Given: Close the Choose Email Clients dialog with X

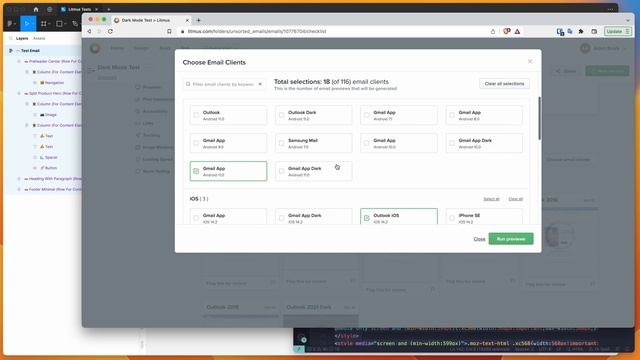Looking at the screenshot, I should tap(530, 62).
